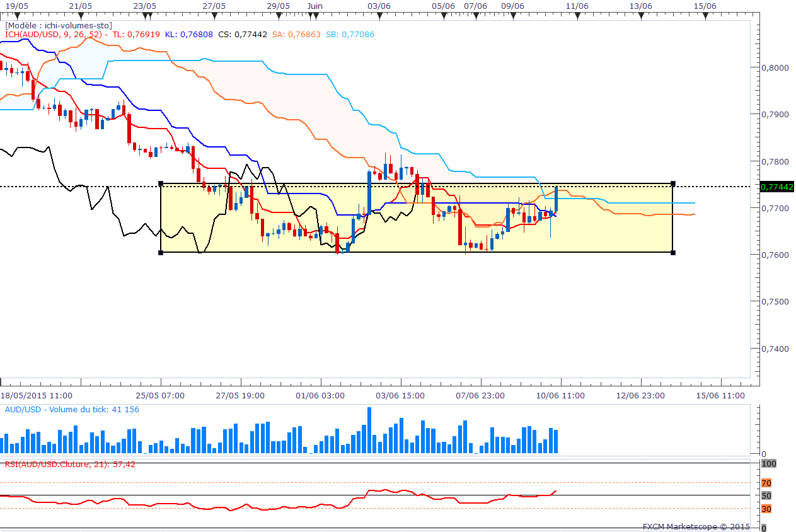Click the 27/05 19:00 time label
Screen dimensions: 796x532
(241, 396)
